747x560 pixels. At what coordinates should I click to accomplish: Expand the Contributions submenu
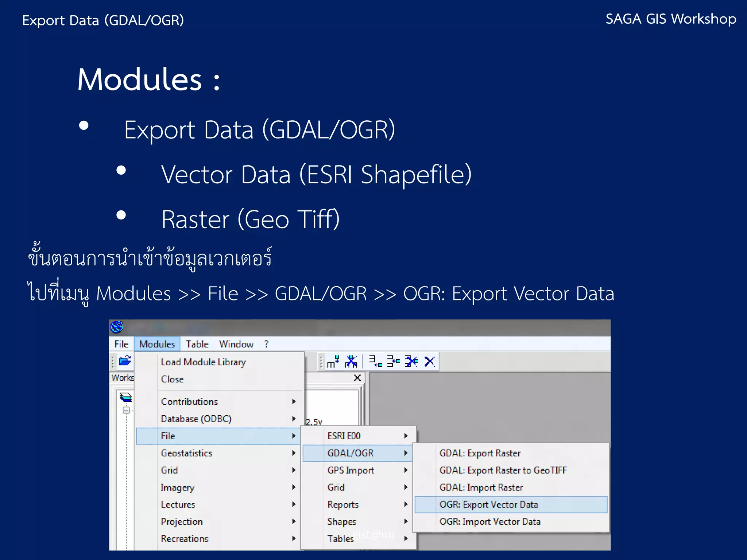click(x=219, y=402)
